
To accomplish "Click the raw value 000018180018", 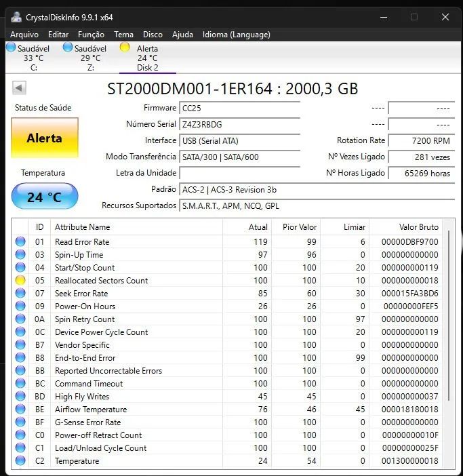I will [409, 410].
